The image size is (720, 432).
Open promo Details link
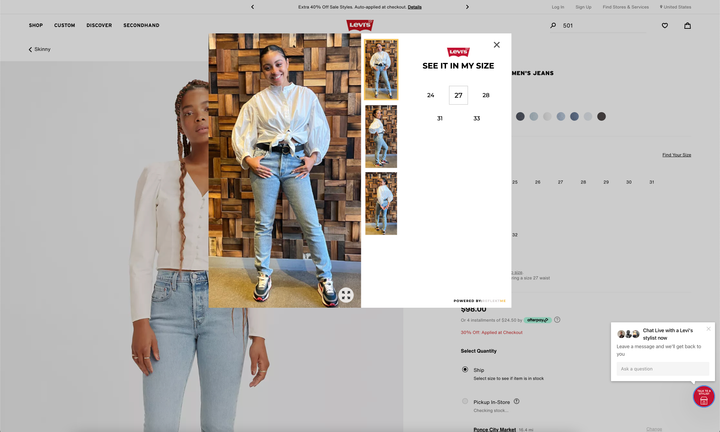point(415,7)
